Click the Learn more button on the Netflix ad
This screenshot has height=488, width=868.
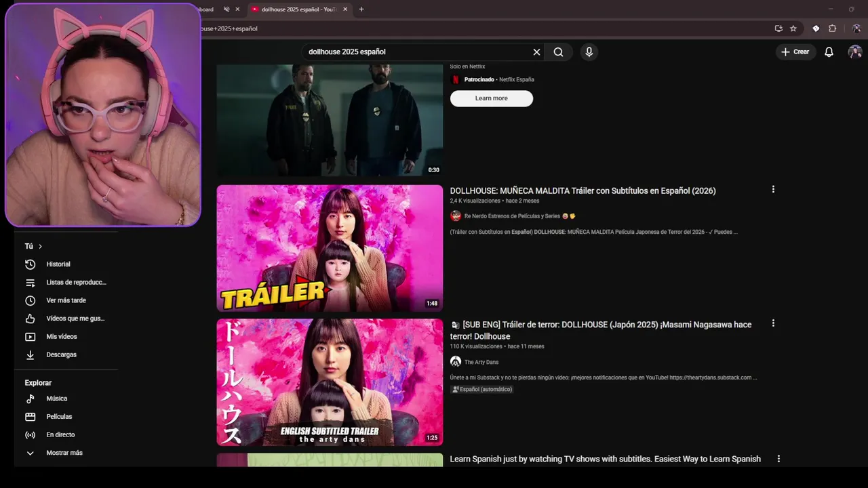pyautogui.click(x=492, y=98)
